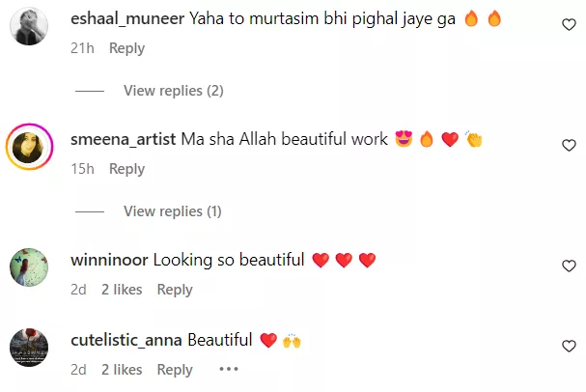586x392 pixels.
Task: Open winninoor's profile avatar
Action: coord(29,266)
